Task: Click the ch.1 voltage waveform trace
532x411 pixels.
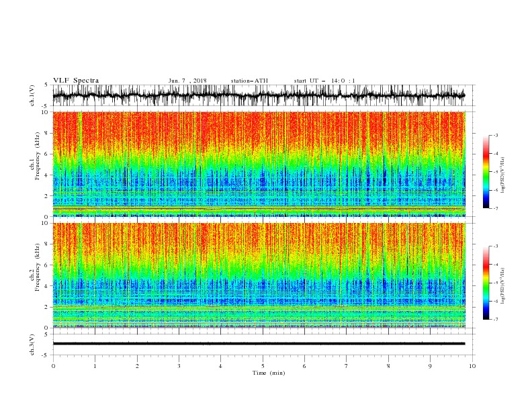Action: click(x=259, y=95)
